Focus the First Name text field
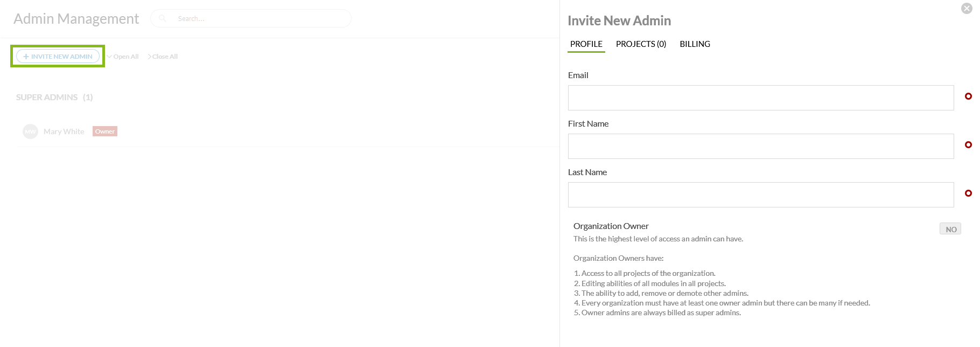Viewport: 980px width, 347px height. [760, 147]
